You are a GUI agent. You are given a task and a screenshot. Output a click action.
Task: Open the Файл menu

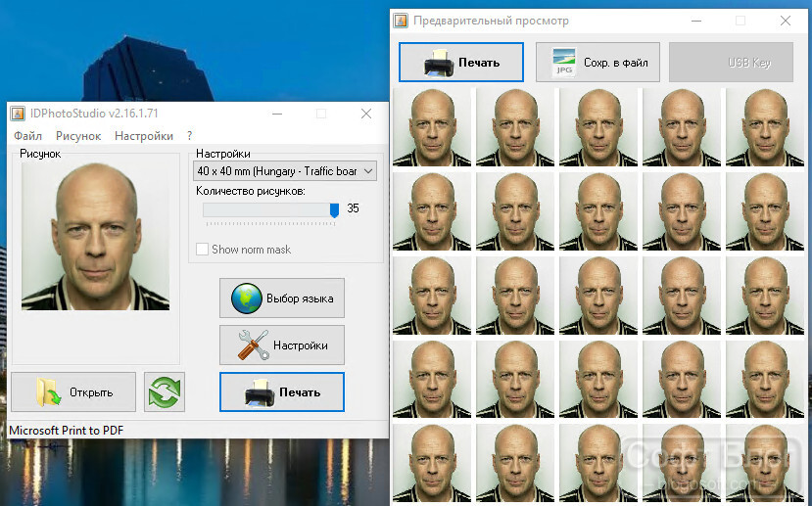(x=28, y=136)
